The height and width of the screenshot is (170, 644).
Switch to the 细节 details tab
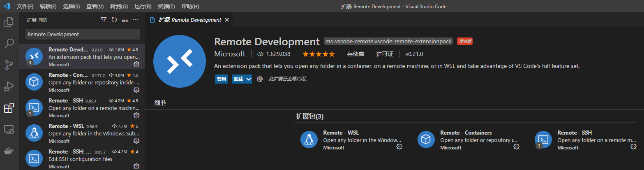(160, 103)
